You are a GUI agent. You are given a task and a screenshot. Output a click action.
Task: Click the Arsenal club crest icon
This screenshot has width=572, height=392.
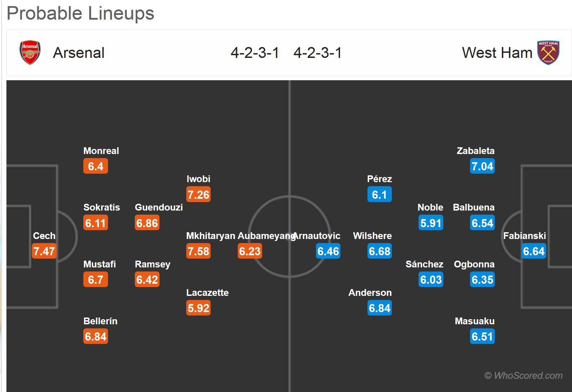tap(30, 52)
